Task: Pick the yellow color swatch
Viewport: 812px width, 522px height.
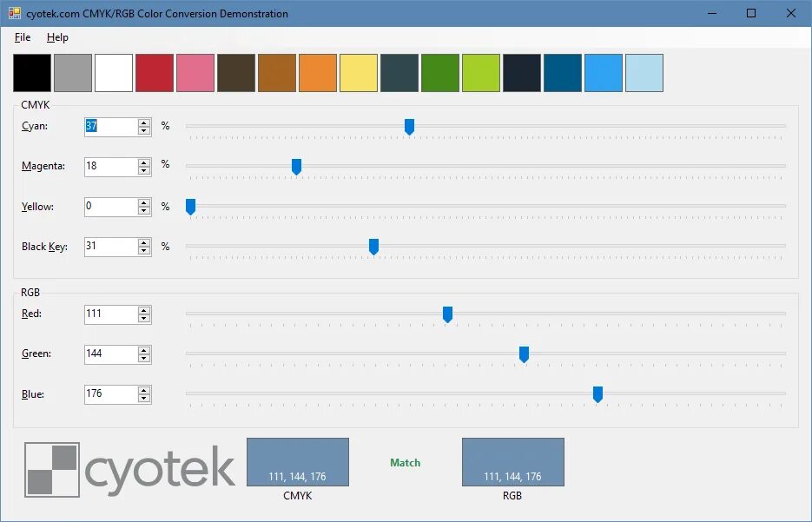Action: point(359,73)
